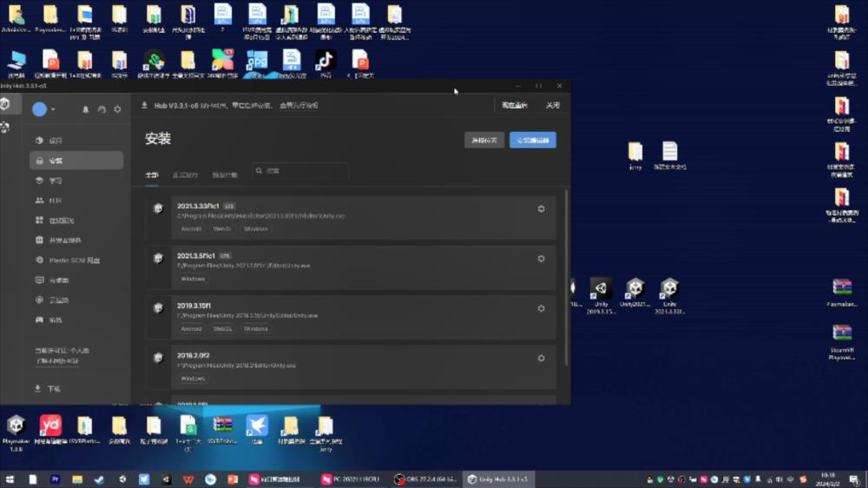Open Unity Hub preferences gear in sidebar header
The height and width of the screenshot is (488, 868).
[x=117, y=109]
